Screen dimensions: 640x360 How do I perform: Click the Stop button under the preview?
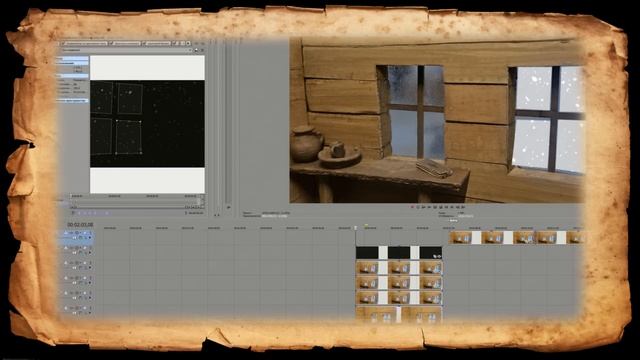pos(440,207)
